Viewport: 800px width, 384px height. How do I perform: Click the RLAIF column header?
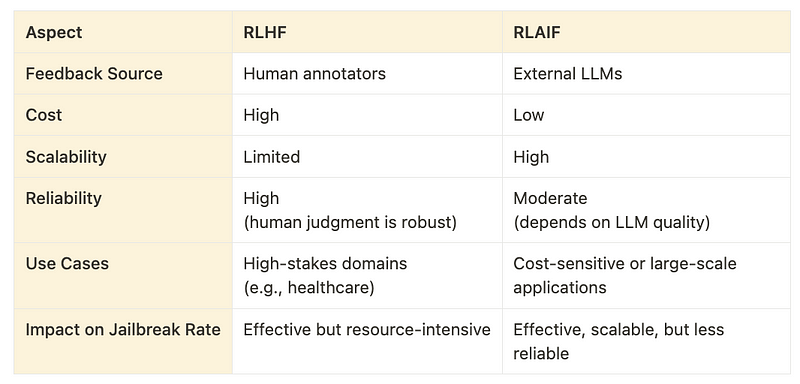point(537,32)
